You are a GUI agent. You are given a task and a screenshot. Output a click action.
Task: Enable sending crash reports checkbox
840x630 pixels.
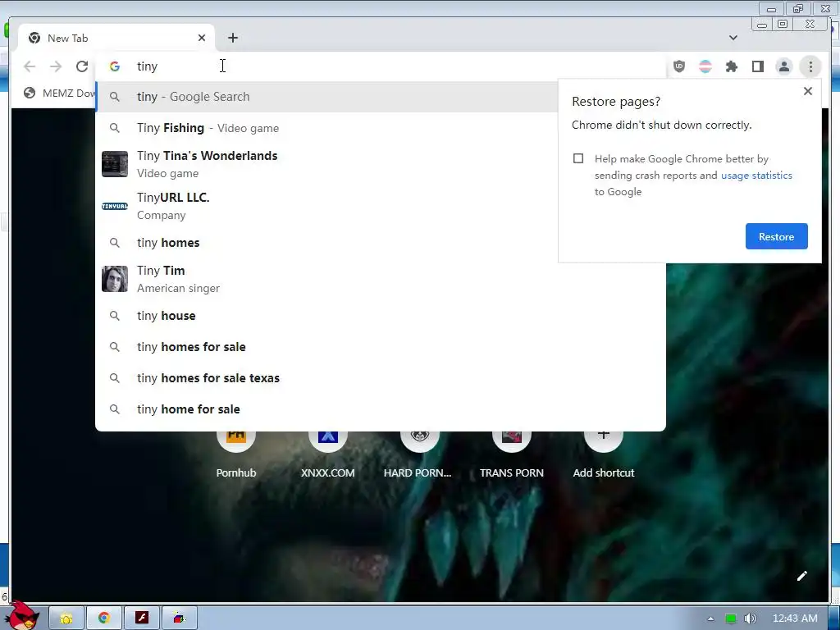click(578, 158)
